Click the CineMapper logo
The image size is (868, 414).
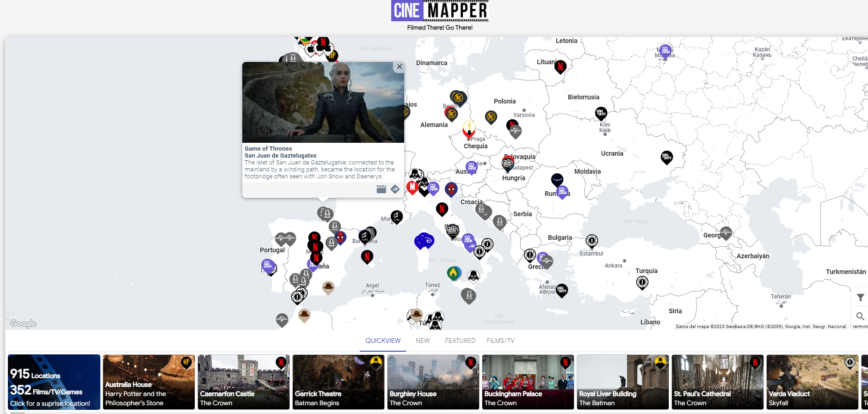coord(440,11)
